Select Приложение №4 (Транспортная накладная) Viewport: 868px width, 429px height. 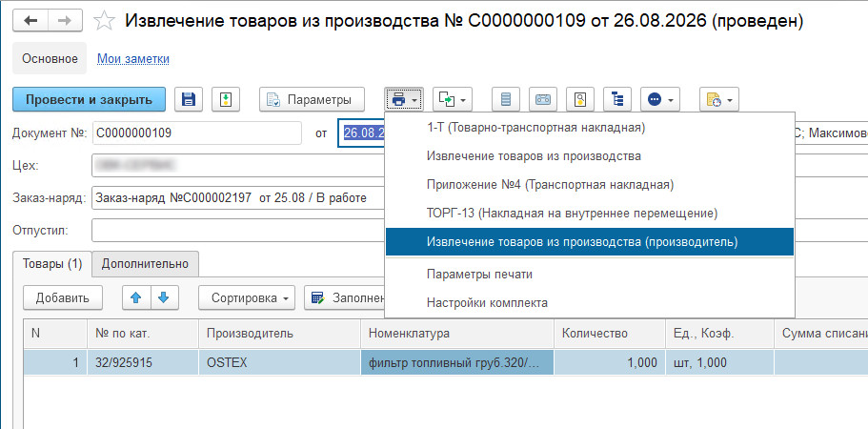590,184
